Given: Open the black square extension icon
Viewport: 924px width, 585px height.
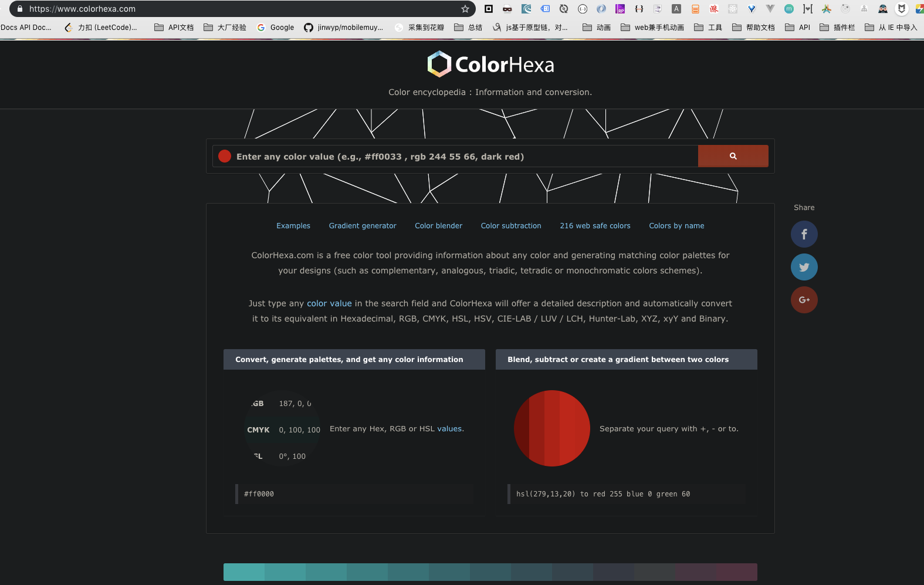Looking at the screenshot, I should pos(489,9).
